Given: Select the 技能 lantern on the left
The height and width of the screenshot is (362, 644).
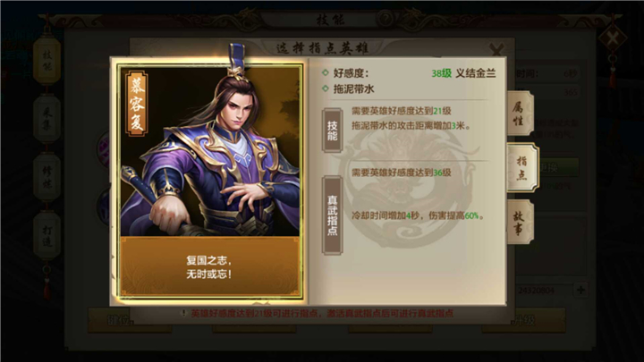Looking at the screenshot, I should 47,60.
